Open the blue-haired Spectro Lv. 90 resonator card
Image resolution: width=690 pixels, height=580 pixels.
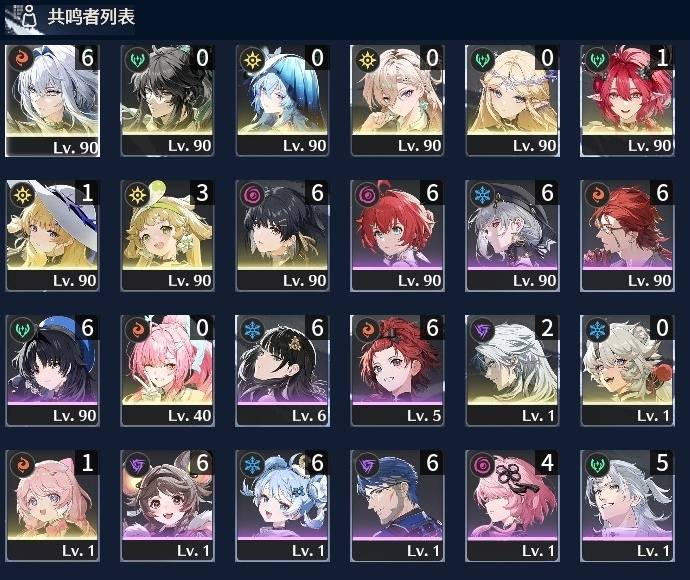click(283, 100)
